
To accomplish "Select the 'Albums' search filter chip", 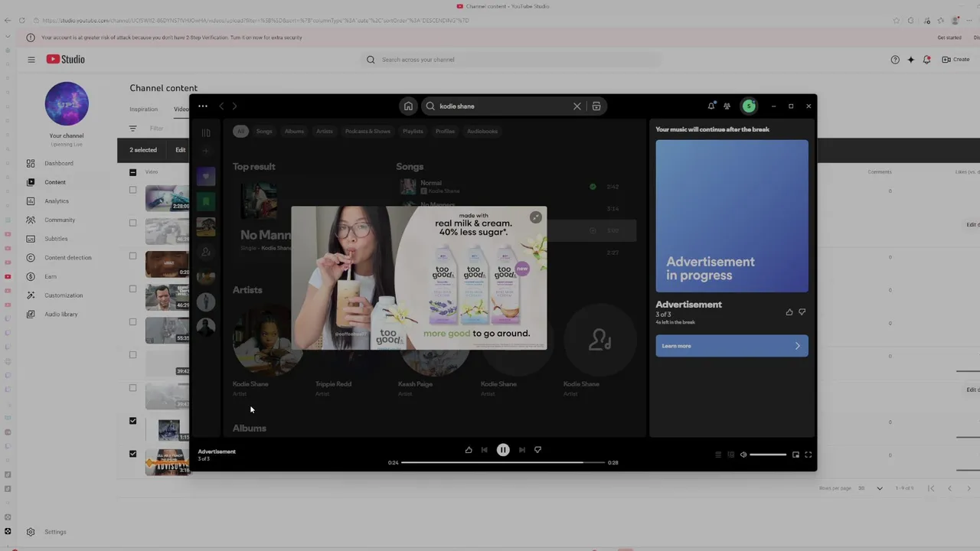I will click(294, 131).
